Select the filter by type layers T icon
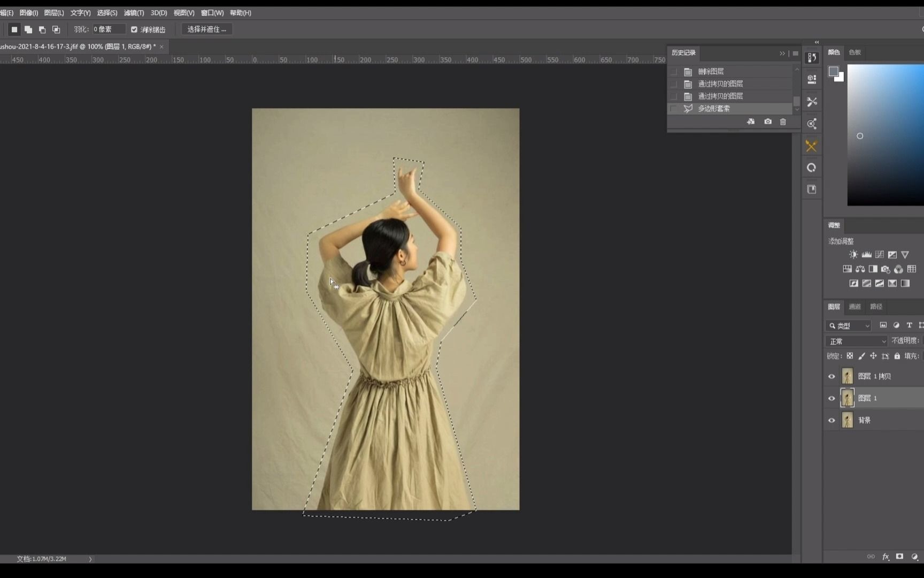Screen dimensions: 924x578 coord(908,325)
